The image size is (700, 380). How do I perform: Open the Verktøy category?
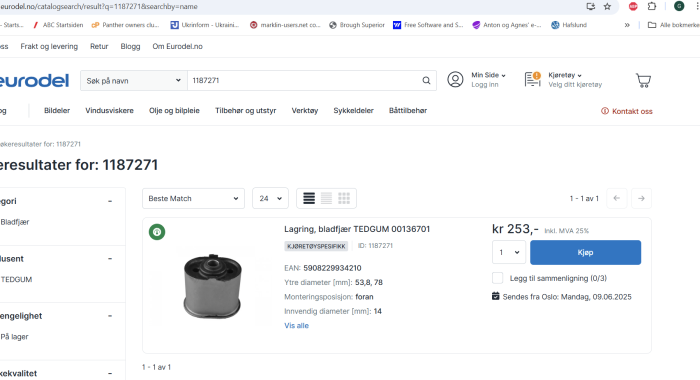click(x=304, y=111)
